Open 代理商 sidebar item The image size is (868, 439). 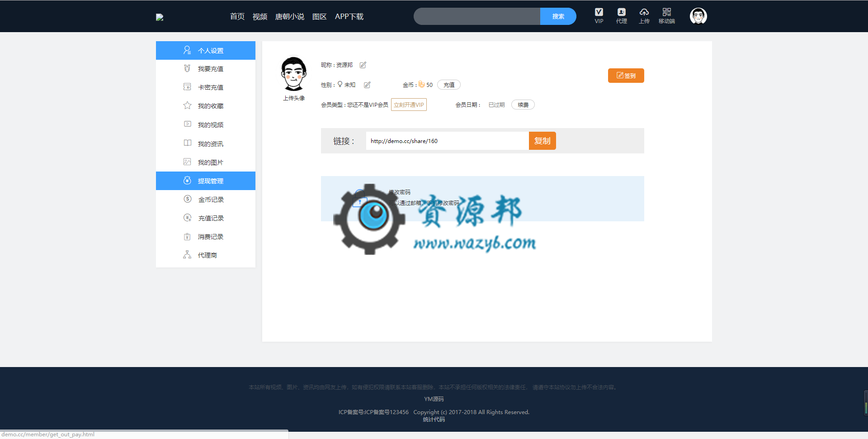pos(206,255)
